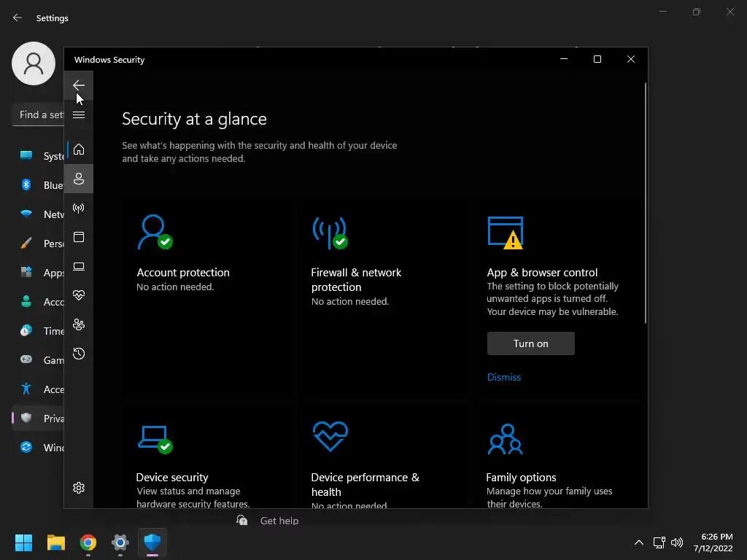Show hidden tray icons chevron
Viewport: 747px width, 560px height.
[x=639, y=542]
